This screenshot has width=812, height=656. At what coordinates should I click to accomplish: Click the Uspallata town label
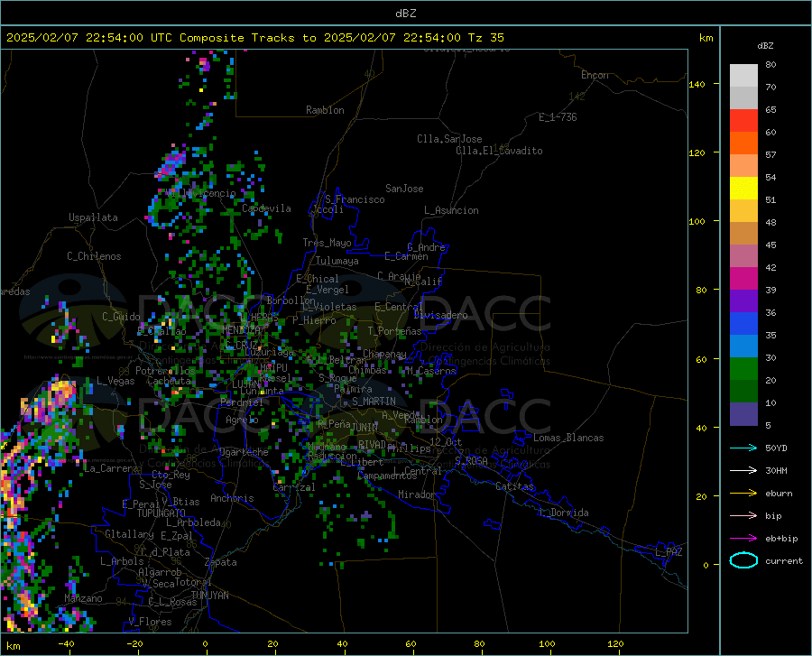click(93, 217)
